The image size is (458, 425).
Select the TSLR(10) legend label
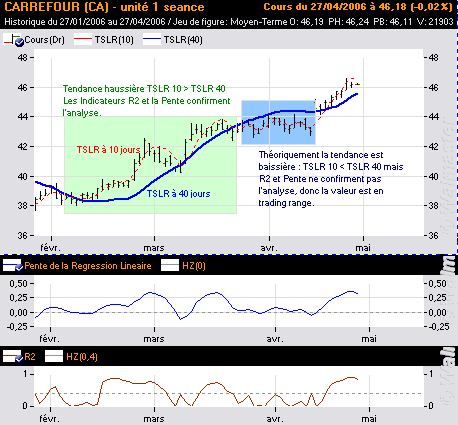(x=114, y=40)
